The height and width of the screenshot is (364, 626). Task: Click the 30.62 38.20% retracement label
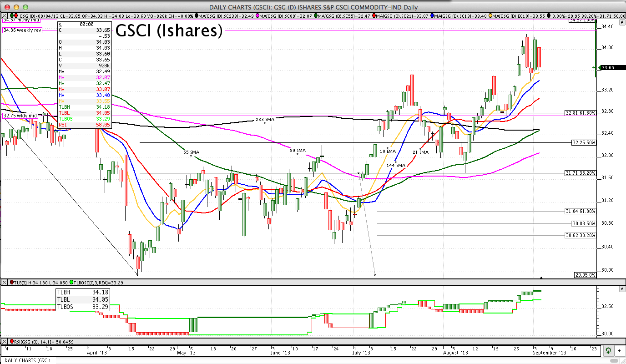pyautogui.click(x=581, y=235)
